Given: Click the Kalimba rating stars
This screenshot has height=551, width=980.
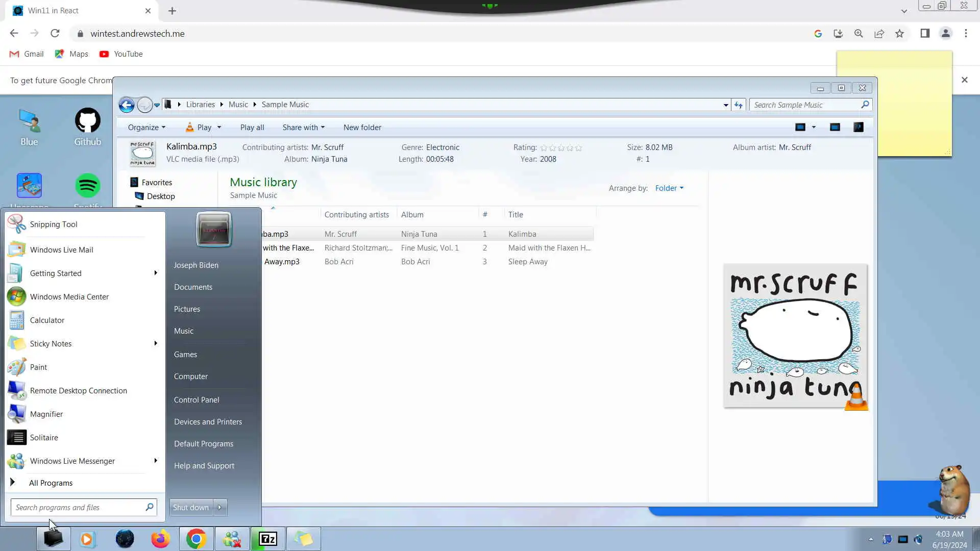Looking at the screenshot, I should 560,147.
